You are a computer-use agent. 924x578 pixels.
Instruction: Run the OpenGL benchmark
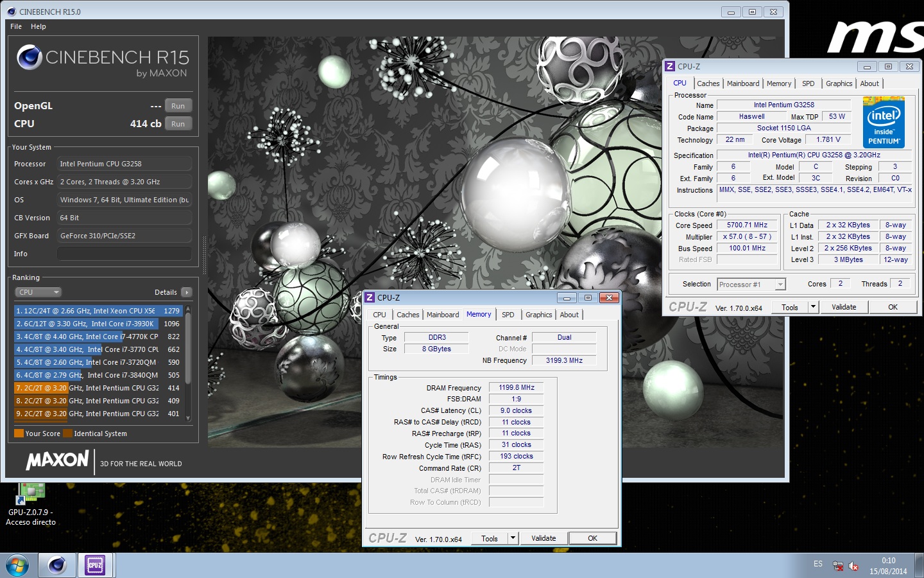pos(178,106)
